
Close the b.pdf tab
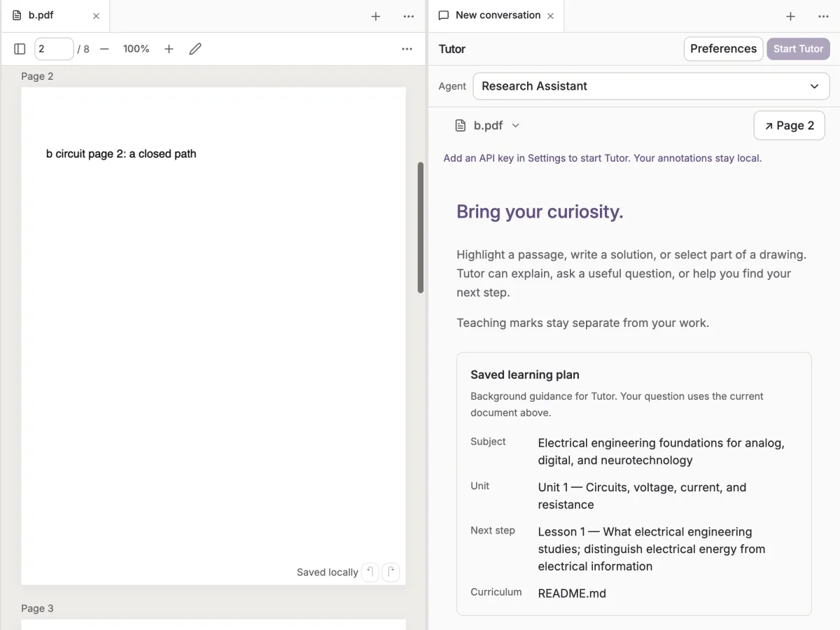[x=96, y=16]
